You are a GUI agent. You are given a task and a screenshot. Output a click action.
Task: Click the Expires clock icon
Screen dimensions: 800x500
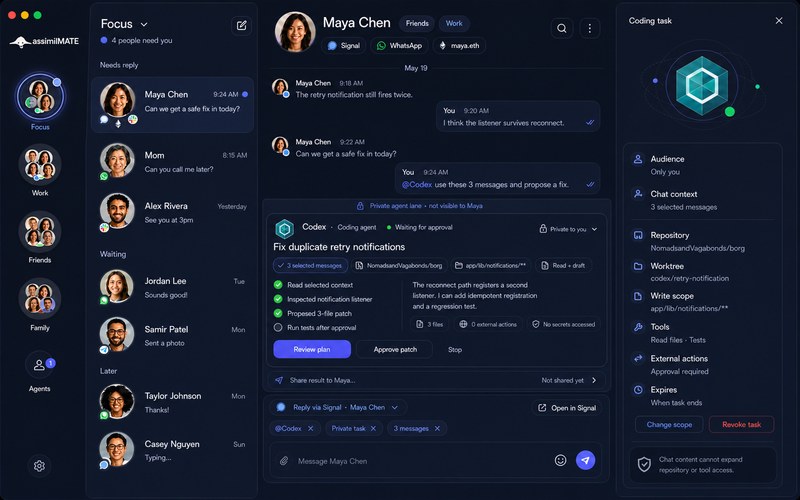pos(638,390)
